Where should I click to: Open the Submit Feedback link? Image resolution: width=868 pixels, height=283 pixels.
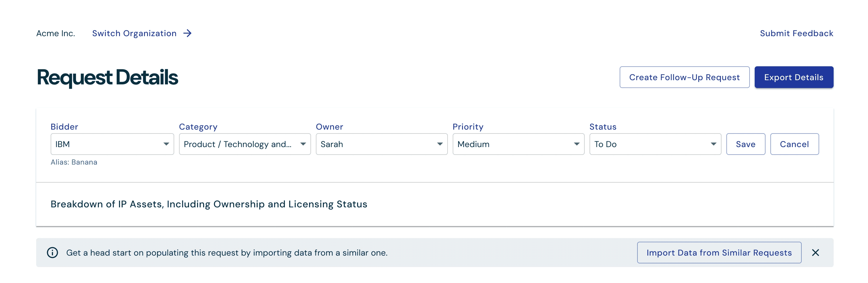coord(796,33)
